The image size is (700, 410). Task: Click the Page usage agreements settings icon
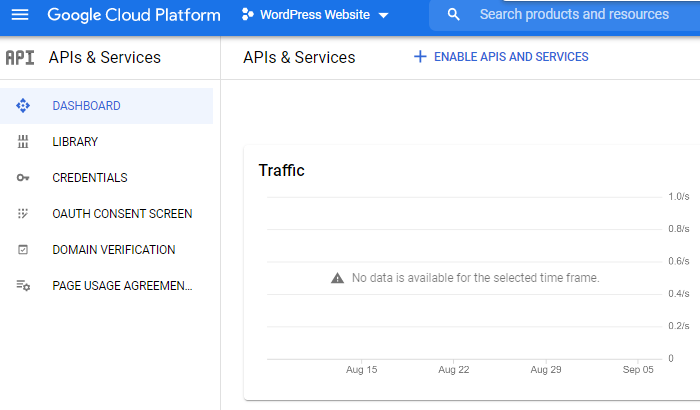[x=23, y=285]
